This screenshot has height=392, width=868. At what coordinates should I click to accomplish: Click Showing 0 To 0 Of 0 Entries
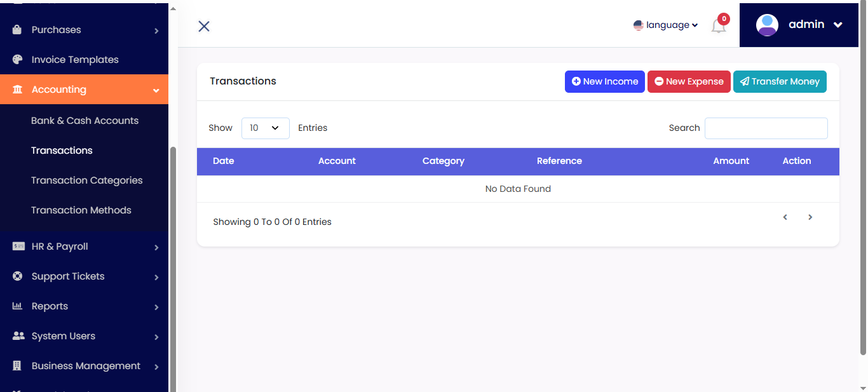[272, 222]
